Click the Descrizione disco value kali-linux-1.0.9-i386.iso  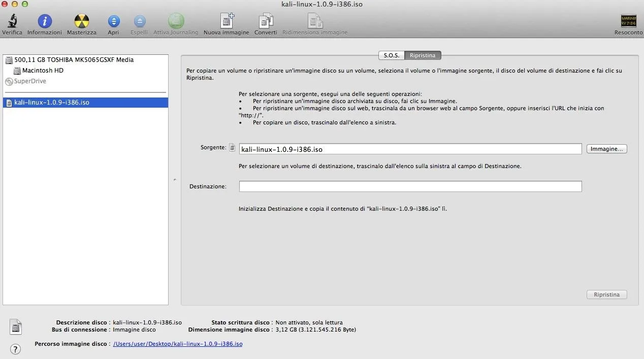tap(147, 322)
